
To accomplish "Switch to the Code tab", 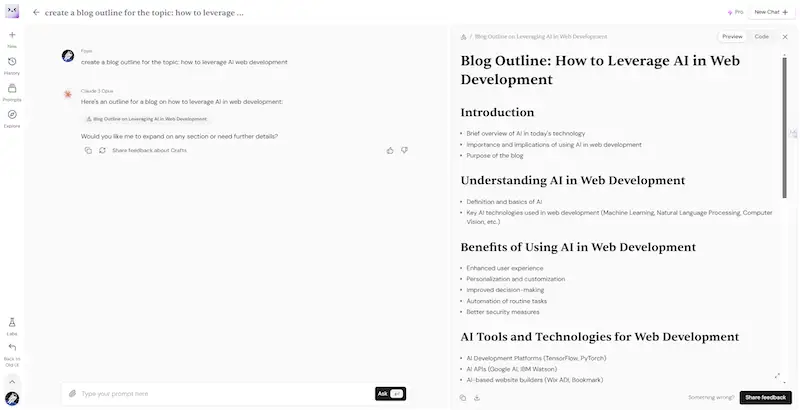I will click(761, 36).
